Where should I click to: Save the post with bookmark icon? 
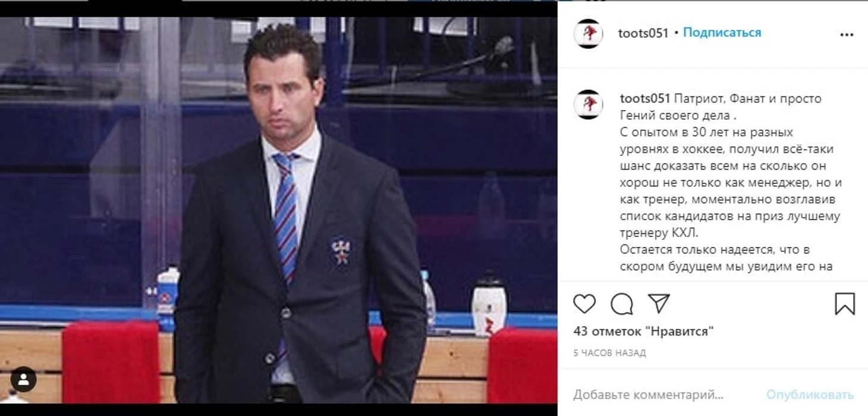point(845,304)
